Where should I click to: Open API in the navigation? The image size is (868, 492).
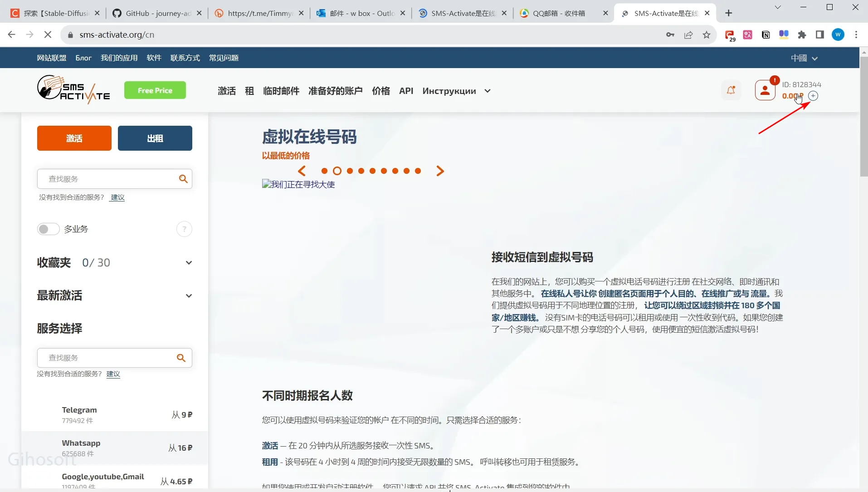click(x=406, y=91)
